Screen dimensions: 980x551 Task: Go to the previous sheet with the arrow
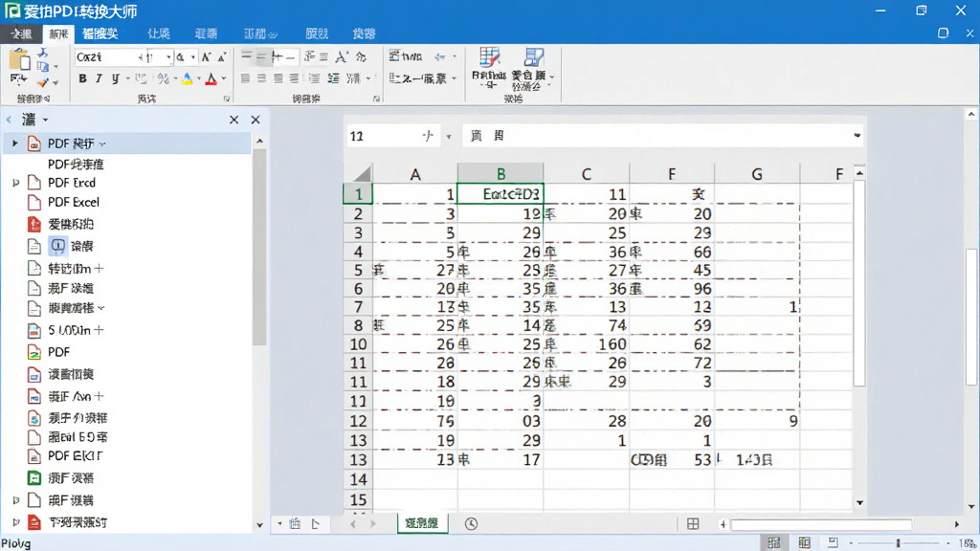coord(353,524)
